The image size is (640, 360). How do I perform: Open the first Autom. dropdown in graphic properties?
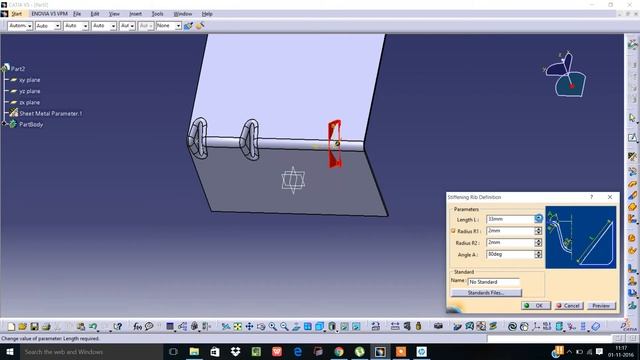coord(20,26)
